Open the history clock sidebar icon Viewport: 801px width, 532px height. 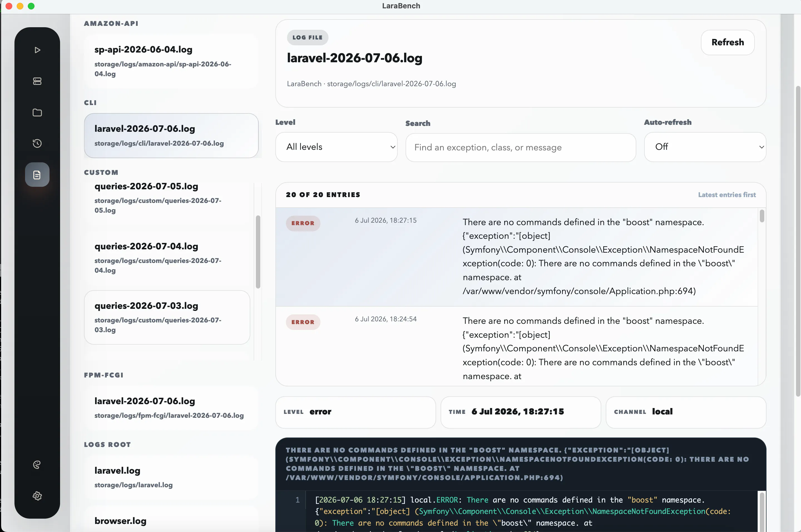pyautogui.click(x=37, y=143)
